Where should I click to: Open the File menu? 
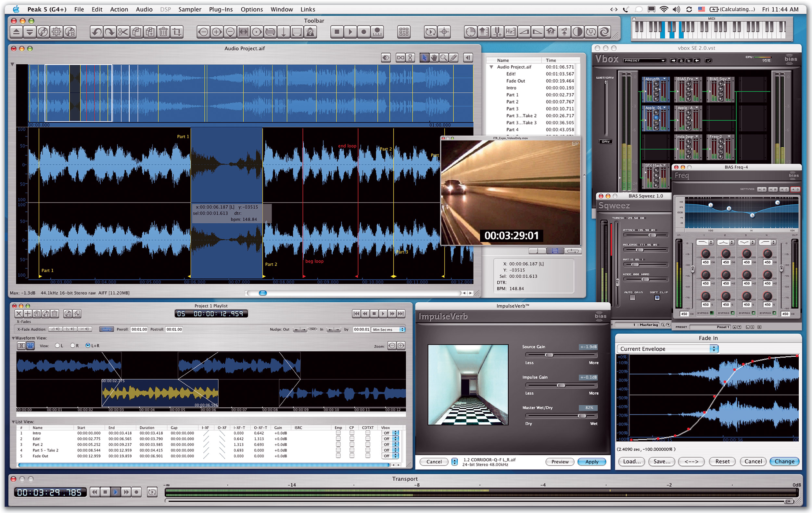click(79, 9)
